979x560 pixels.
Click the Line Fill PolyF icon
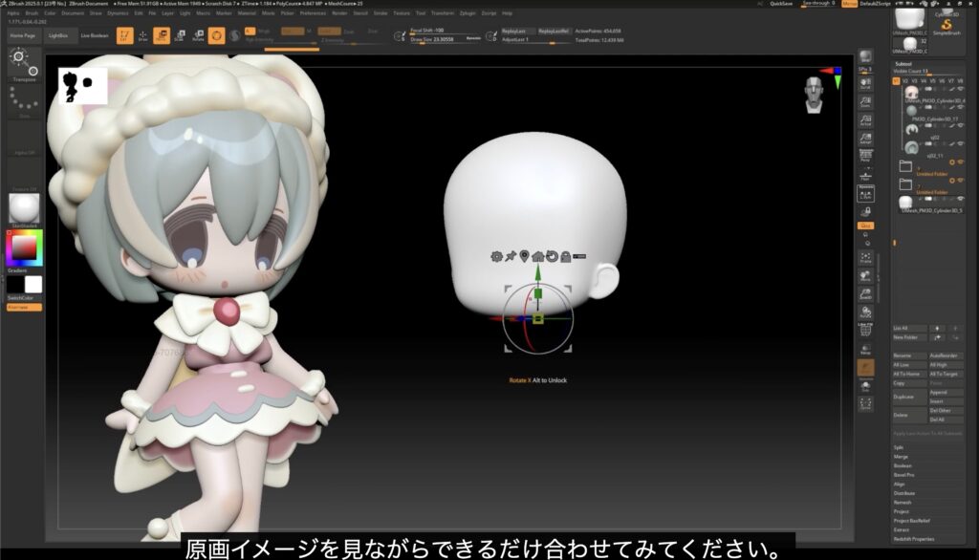pyautogui.click(x=865, y=330)
